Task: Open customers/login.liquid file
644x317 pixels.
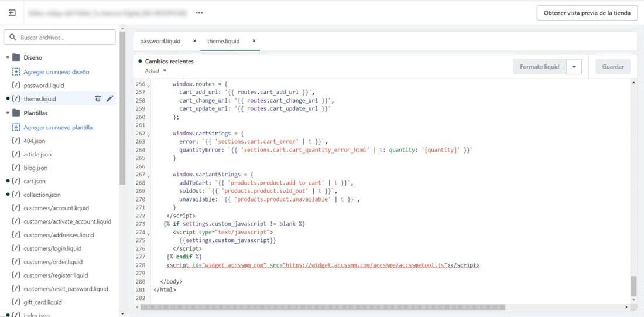Action: (x=53, y=249)
